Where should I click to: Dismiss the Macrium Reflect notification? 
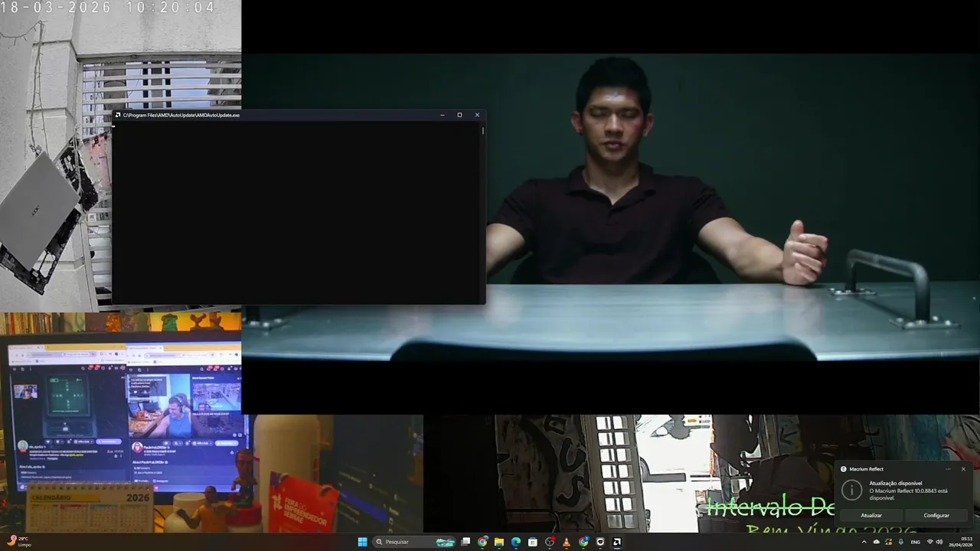click(x=963, y=469)
